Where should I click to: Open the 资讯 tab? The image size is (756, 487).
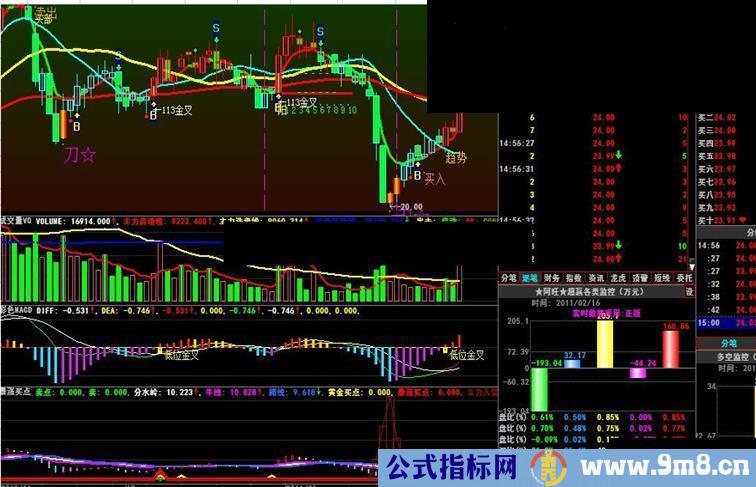coord(595,279)
